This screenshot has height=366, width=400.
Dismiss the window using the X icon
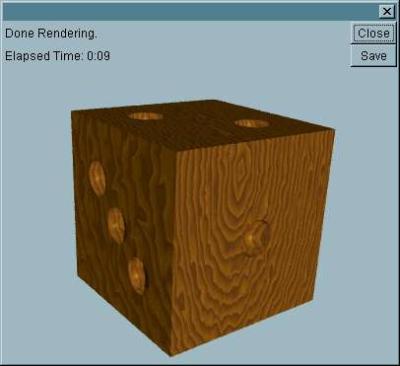click(x=387, y=12)
